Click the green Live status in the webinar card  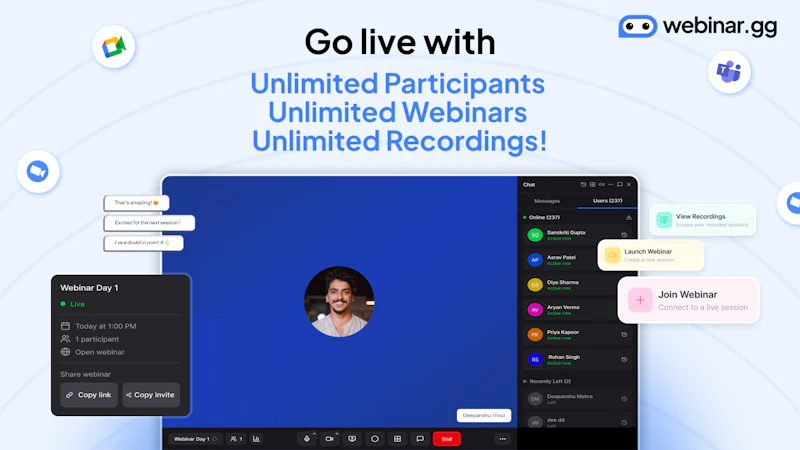point(72,304)
